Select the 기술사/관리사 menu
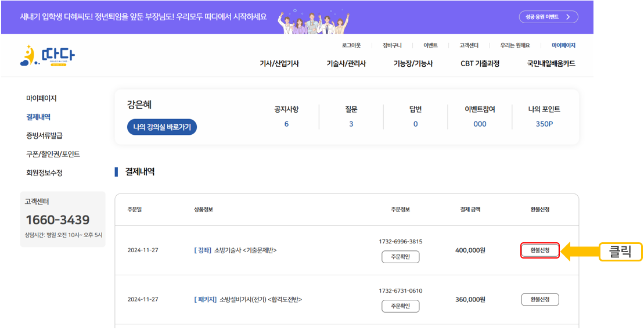644x330 pixels. click(346, 63)
